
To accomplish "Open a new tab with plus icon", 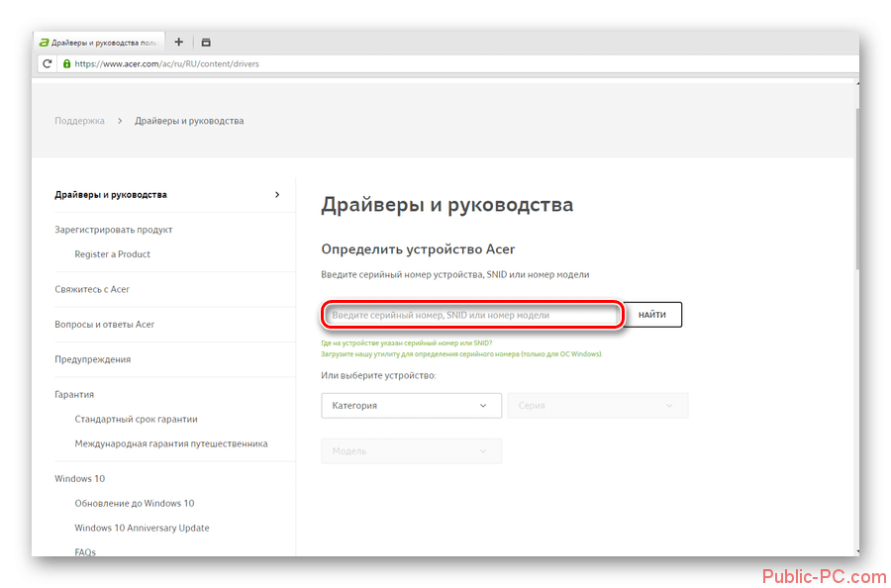I will [x=178, y=43].
